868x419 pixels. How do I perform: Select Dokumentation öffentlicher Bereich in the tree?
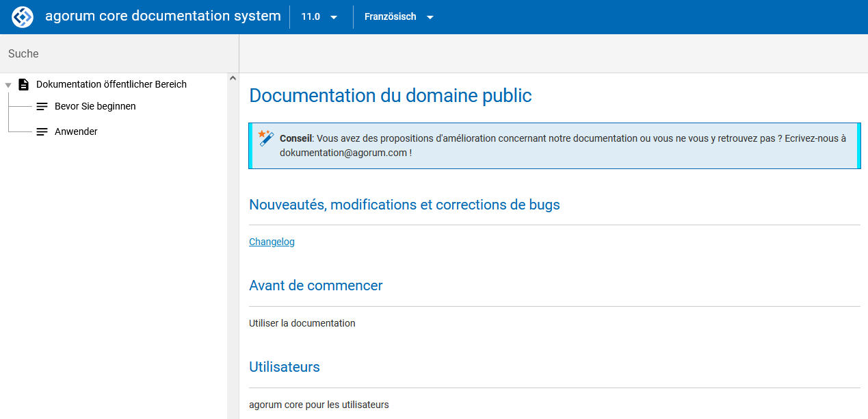[x=111, y=84]
